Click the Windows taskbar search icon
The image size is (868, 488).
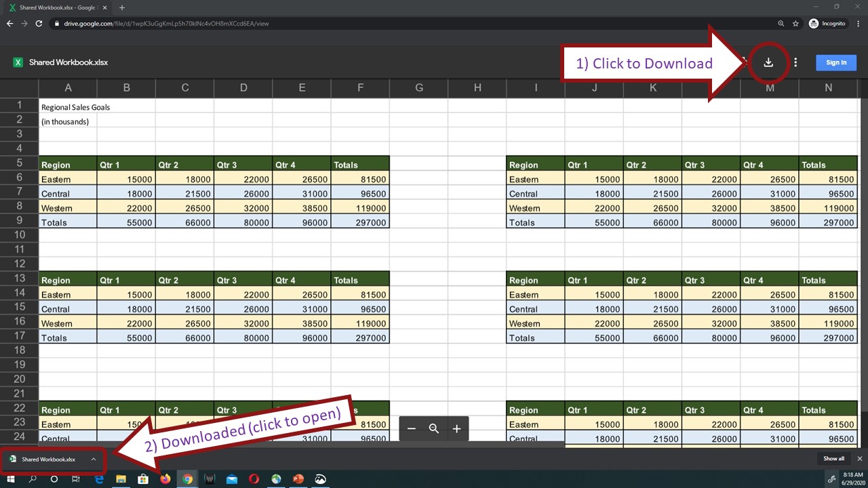click(33, 479)
